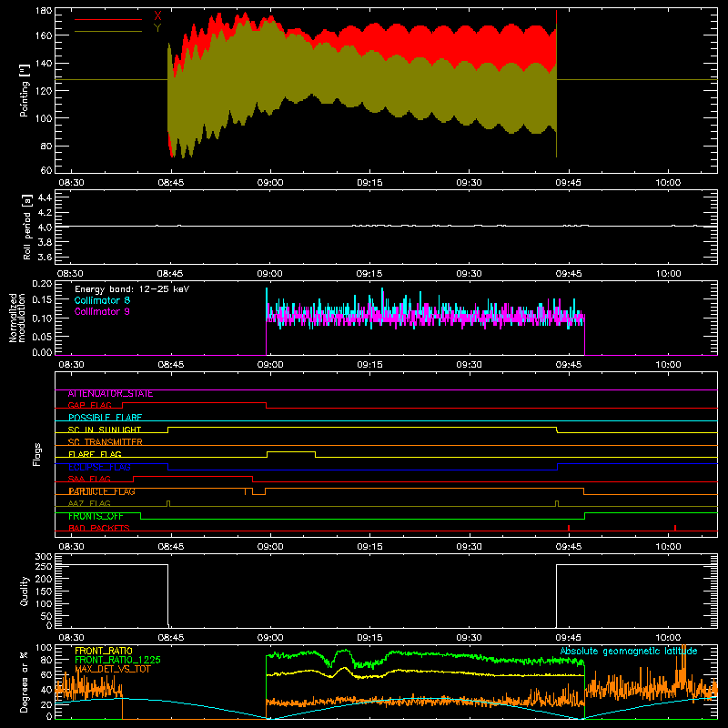The width and height of the screenshot is (728, 728).
Task: Click the FLARE_FLAG label
Action: click(95, 454)
